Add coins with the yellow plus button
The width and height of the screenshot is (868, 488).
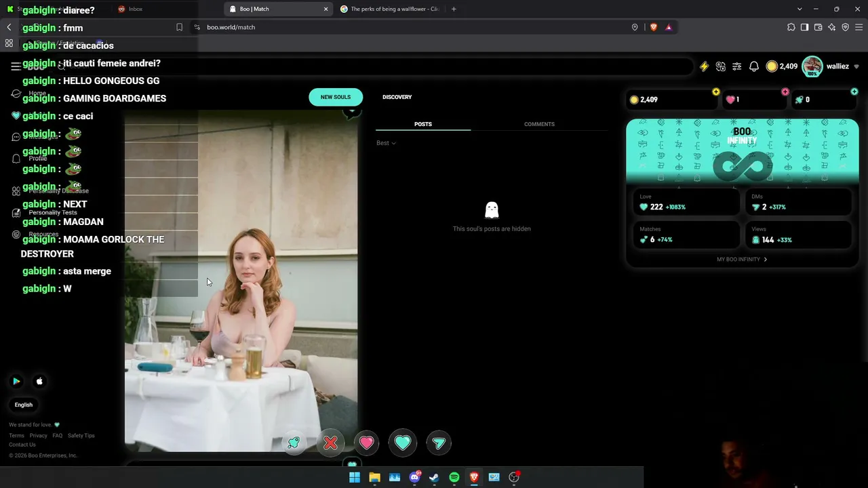tap(716, 91)
